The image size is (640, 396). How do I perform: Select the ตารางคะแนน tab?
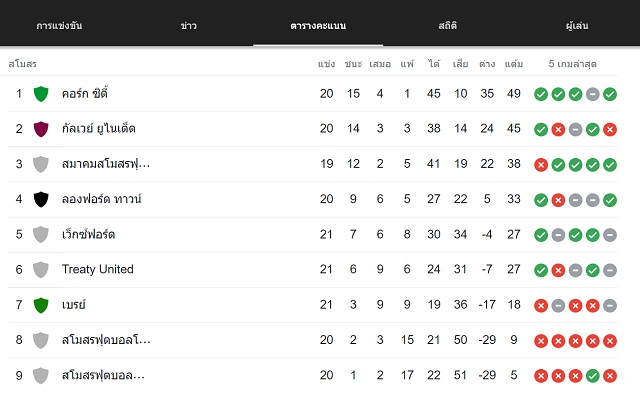[x=318, y=26]
